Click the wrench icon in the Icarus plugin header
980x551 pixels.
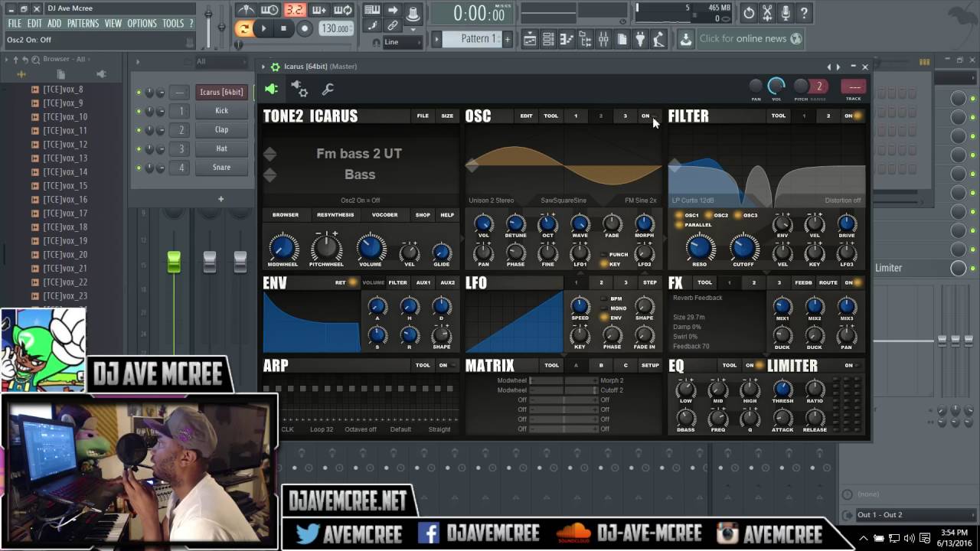327,90
